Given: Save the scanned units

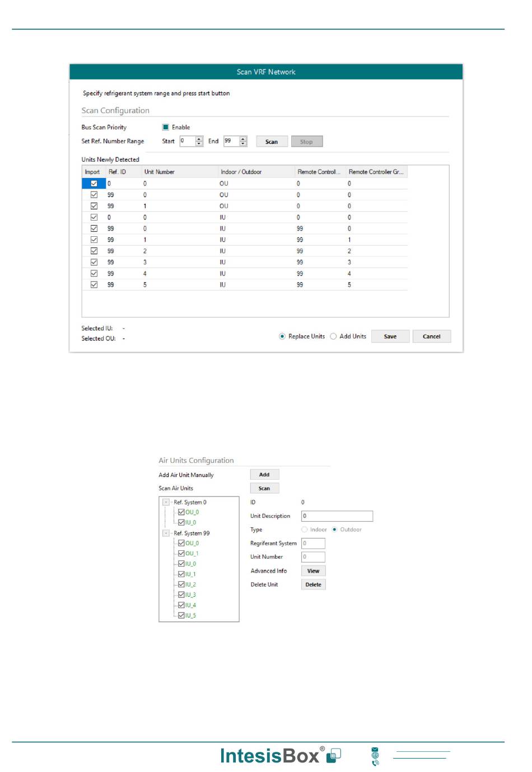Looking at the screenshot, I should [x=390, y=336].
